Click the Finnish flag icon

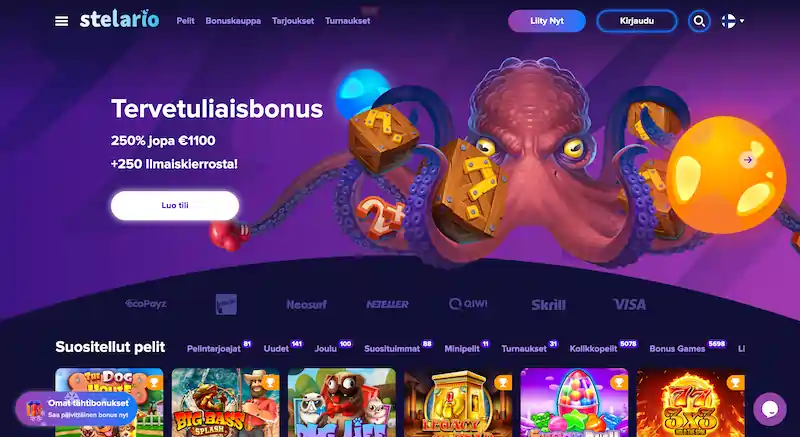point(728,21)
